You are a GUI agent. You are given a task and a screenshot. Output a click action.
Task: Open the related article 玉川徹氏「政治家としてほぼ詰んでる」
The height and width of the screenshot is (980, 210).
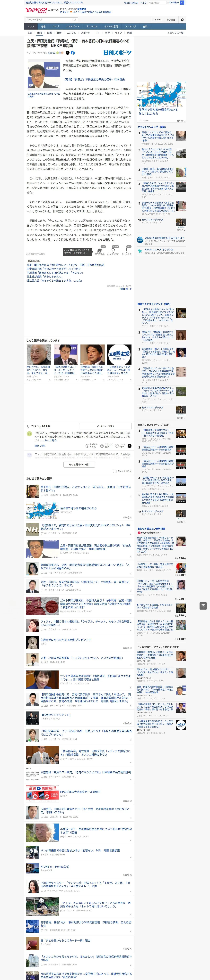click(55, 273)
